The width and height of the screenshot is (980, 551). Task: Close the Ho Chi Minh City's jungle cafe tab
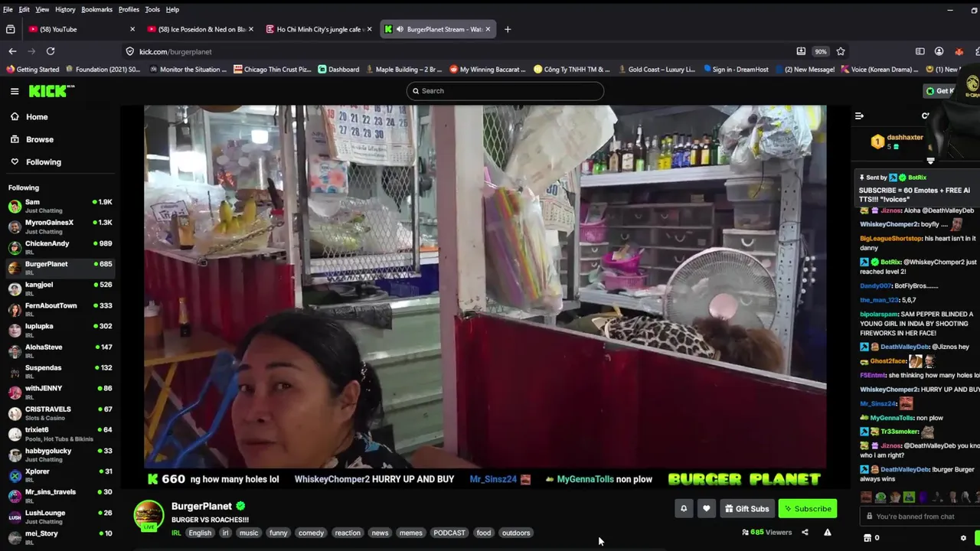(369, 29)
